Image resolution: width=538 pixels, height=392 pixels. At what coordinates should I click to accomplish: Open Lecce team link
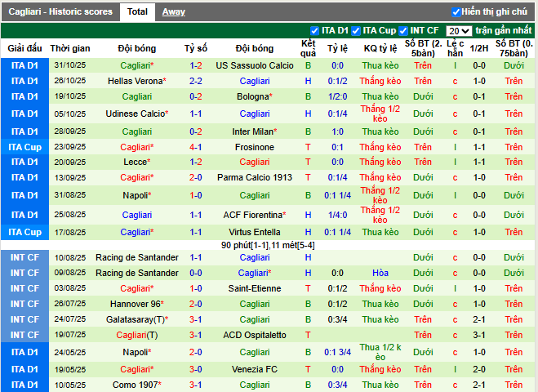click(x=137, y=162)
